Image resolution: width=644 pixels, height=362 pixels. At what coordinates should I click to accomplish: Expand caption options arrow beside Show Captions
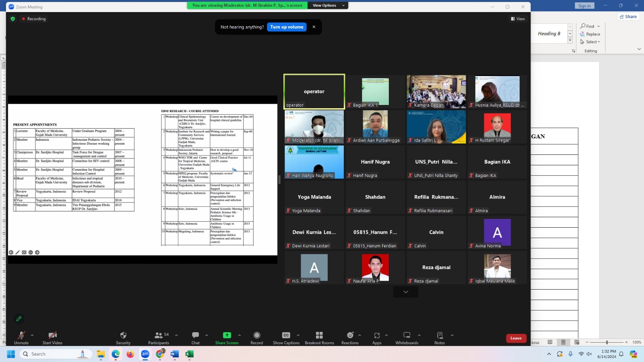[298, 335]
